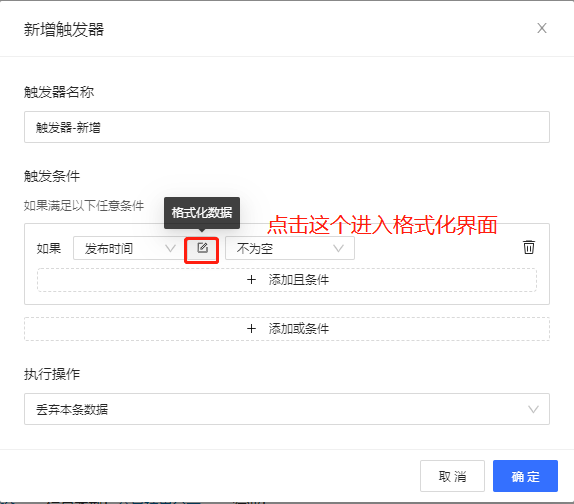This screenshot has width=574, height=504.
Task: Click the 格式化数据 tooltip
Action: [x=202, y=213]
